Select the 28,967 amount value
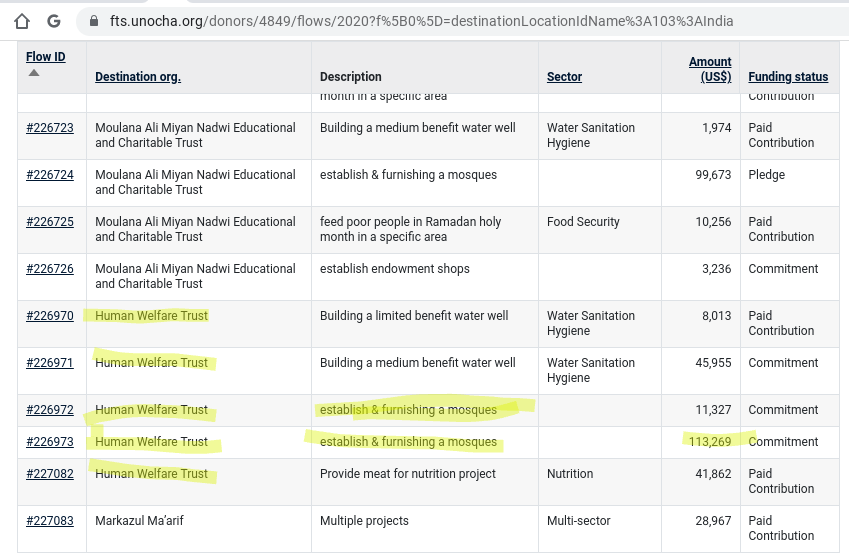 pos(713,521)
